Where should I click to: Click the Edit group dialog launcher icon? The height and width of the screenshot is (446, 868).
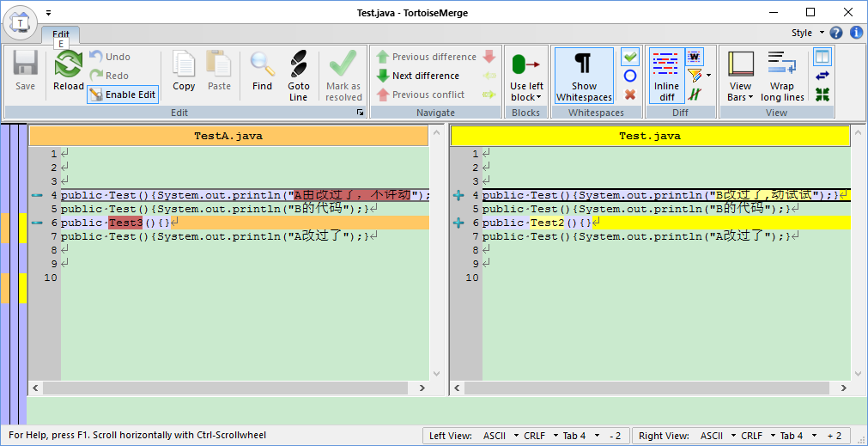[361, 113]
